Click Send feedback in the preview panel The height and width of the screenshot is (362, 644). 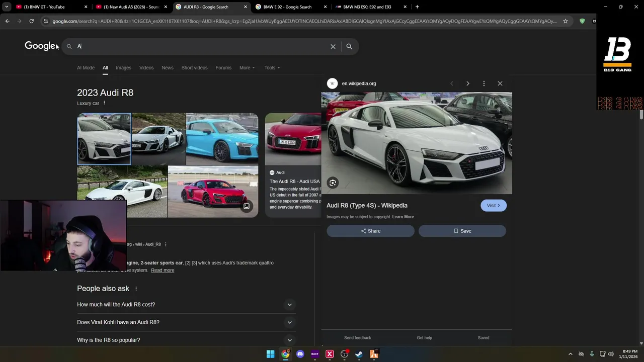point(358,338)
